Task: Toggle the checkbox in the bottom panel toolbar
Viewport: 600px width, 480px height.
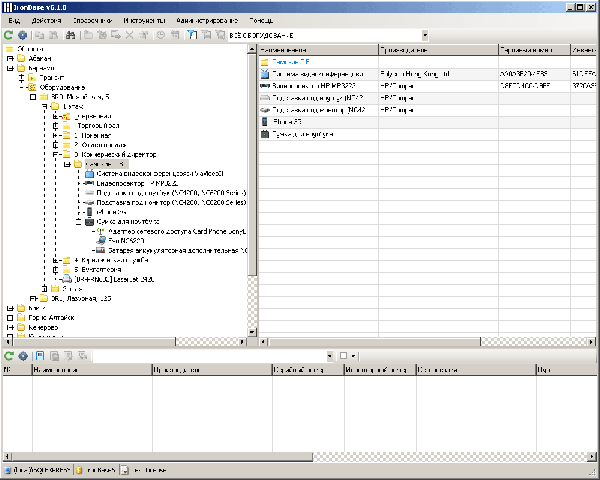Action: coord(343,355)
